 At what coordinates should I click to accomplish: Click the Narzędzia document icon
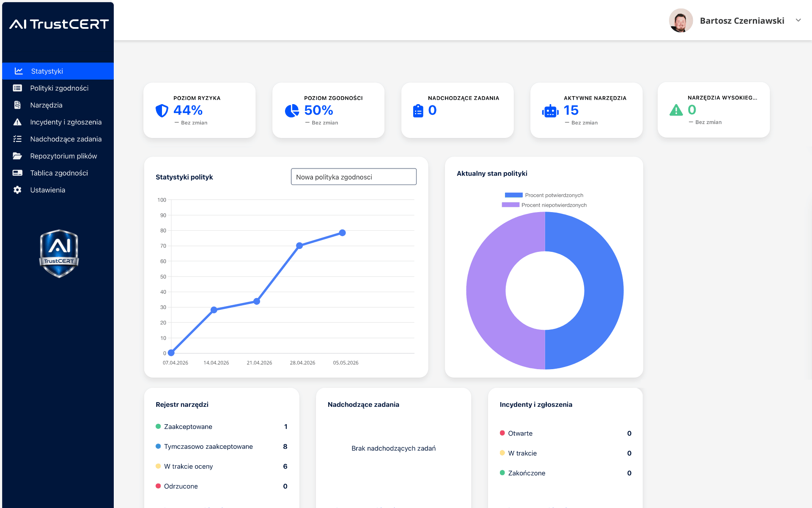coord(17,105)
